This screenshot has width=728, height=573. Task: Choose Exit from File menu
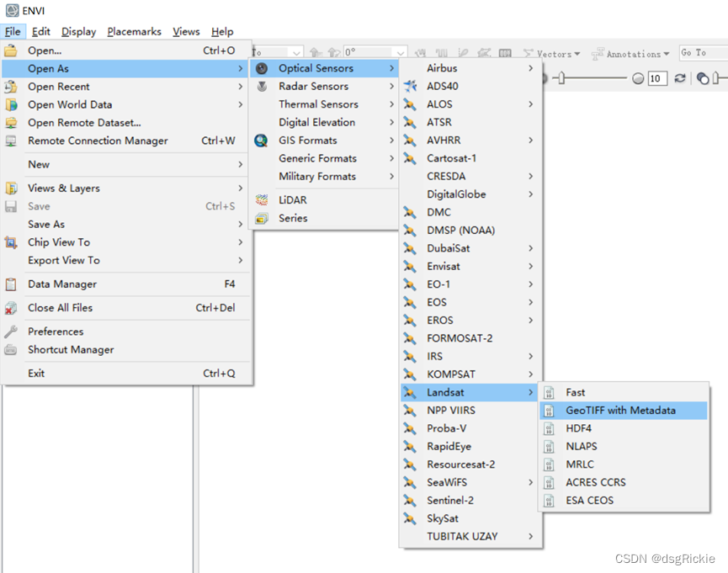pyautogui.click(x=126, y=374)
